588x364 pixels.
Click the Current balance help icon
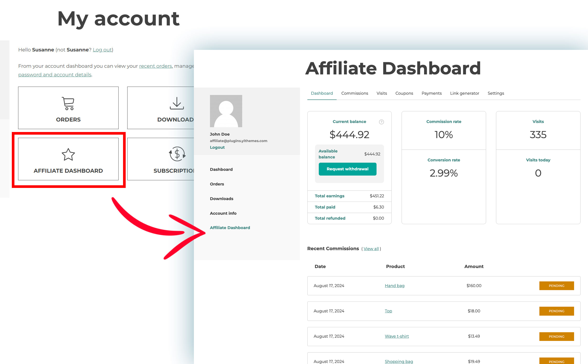(382, 122)
